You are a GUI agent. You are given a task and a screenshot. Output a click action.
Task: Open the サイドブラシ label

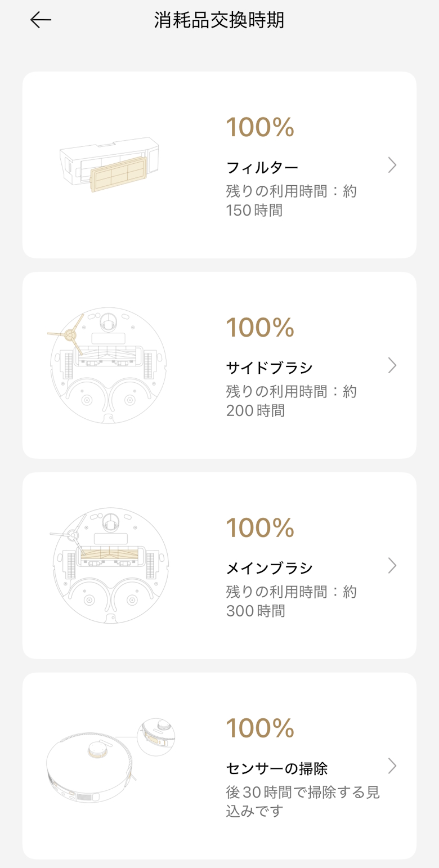(269, 368)
